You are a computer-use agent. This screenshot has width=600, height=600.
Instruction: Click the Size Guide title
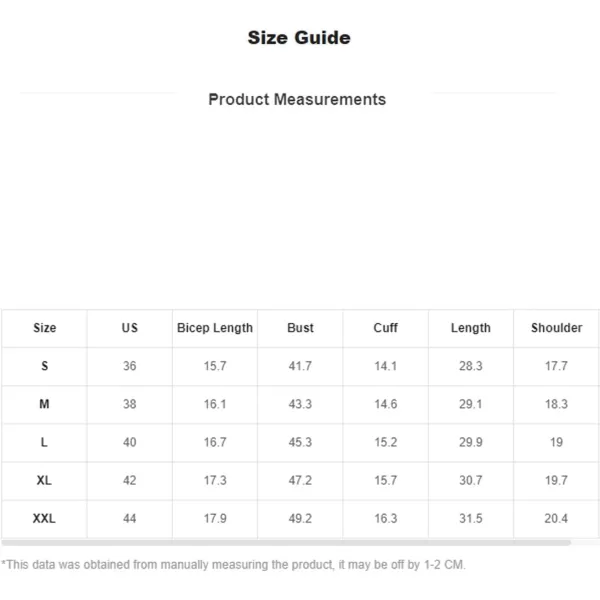[x=299, y=38]
